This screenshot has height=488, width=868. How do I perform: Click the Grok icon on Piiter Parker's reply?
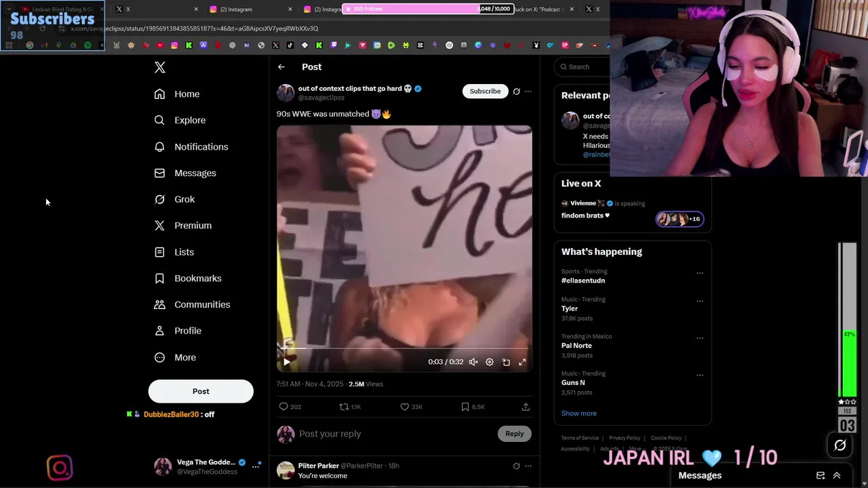coord(516,466)
